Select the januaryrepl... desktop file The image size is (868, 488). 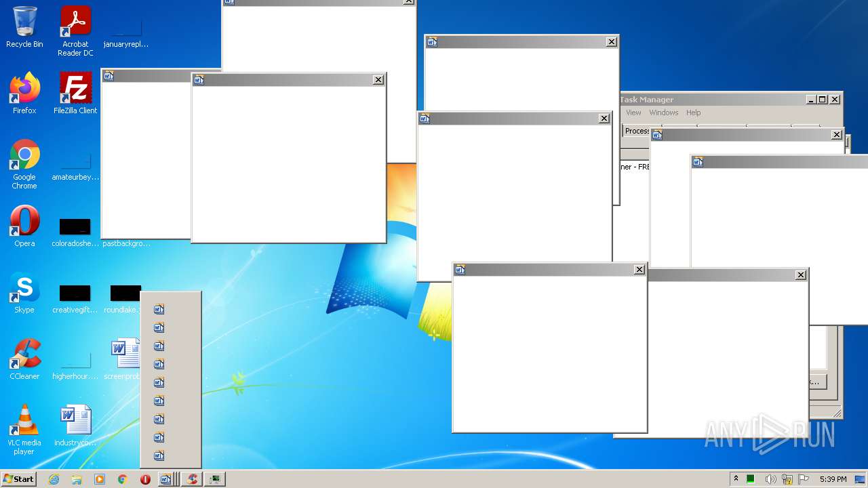[126, 30]
